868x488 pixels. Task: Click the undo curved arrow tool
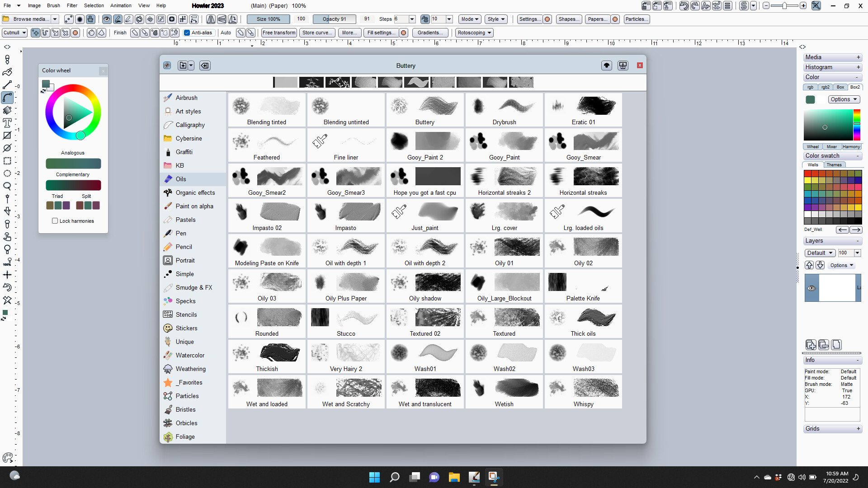point(7,287)
